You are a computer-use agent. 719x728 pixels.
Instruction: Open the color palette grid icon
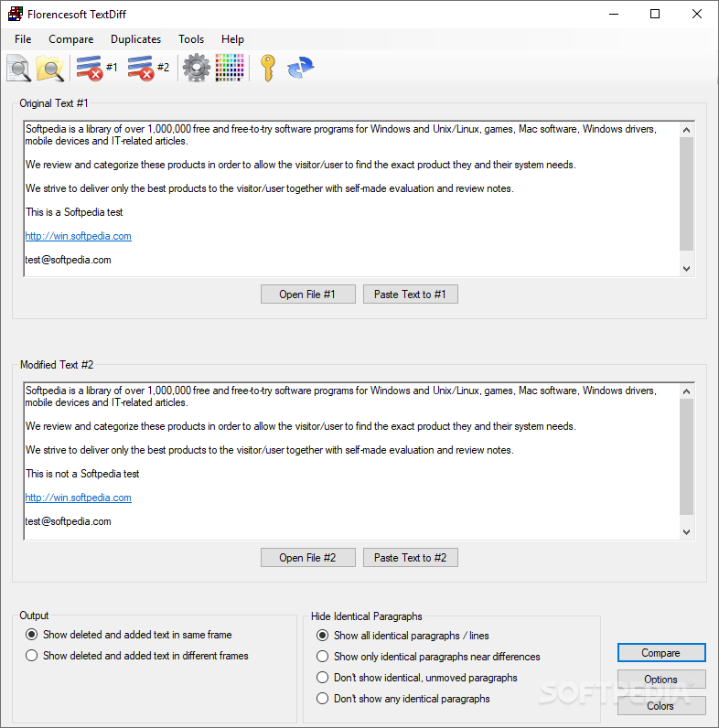coord(230,68)
